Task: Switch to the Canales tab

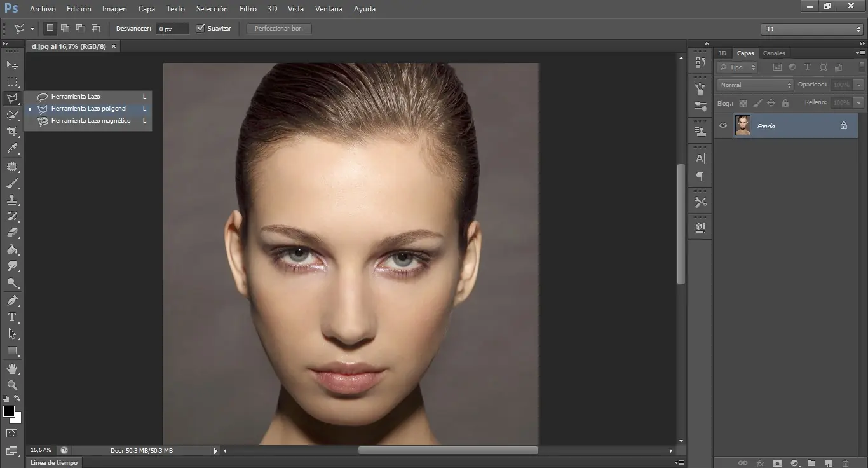Action: pyautogui.click(x=773, y=53)
